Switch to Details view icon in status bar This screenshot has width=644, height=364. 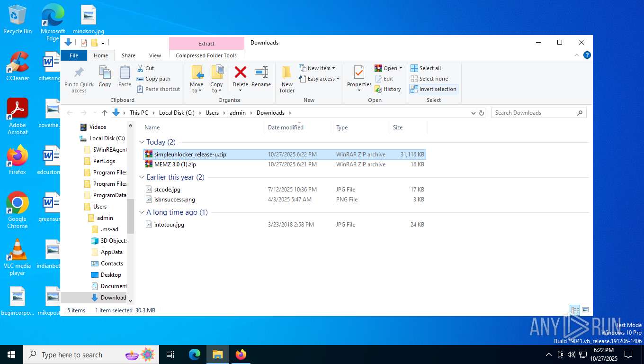pyautogui.click(x=575, y=310)
